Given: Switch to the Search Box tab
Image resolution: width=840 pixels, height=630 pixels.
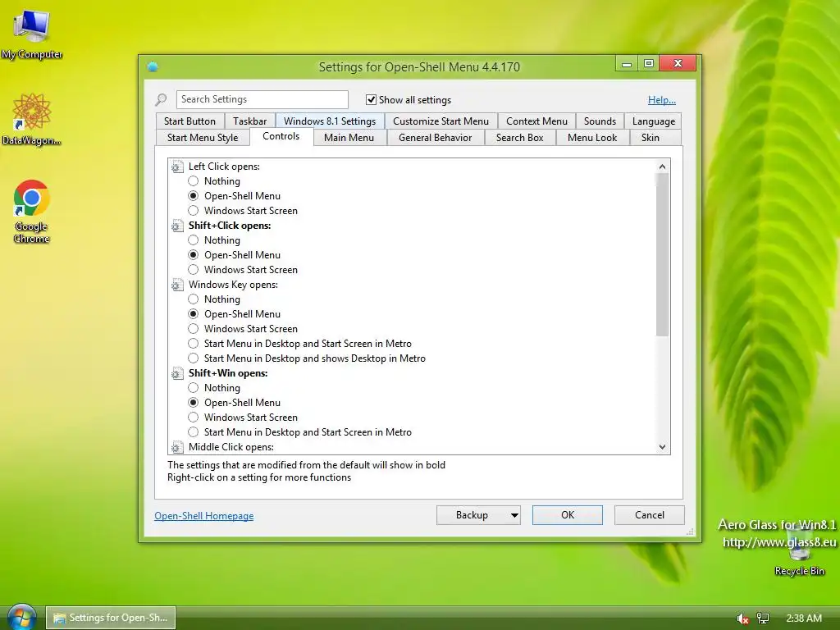Looking at the screenshot, I should coord(519,138).
